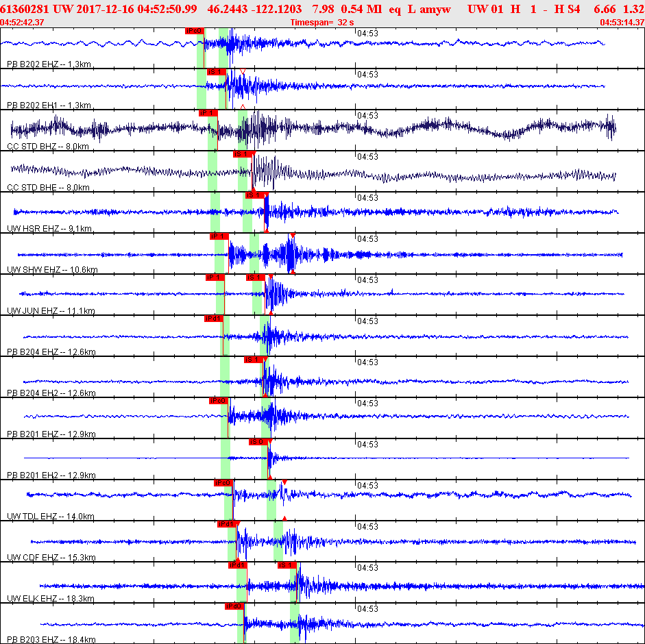Click the analyst name amyw
Image resolution: width=645 pixels, height=644 pixels.
[435, 9]
